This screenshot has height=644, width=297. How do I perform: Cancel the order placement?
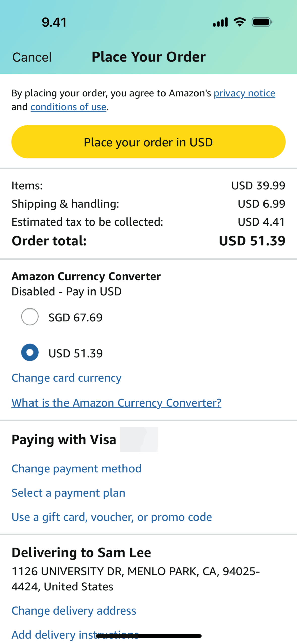pos(32,57)
